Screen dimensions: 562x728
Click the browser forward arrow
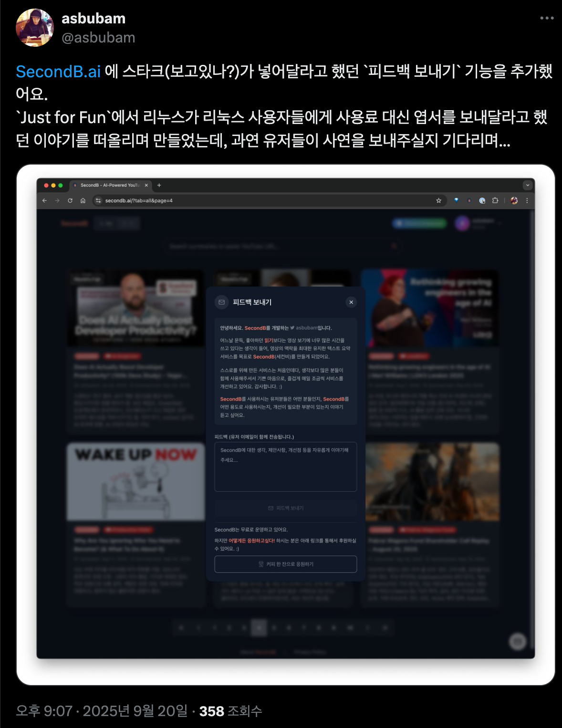[x=57, y=200]
